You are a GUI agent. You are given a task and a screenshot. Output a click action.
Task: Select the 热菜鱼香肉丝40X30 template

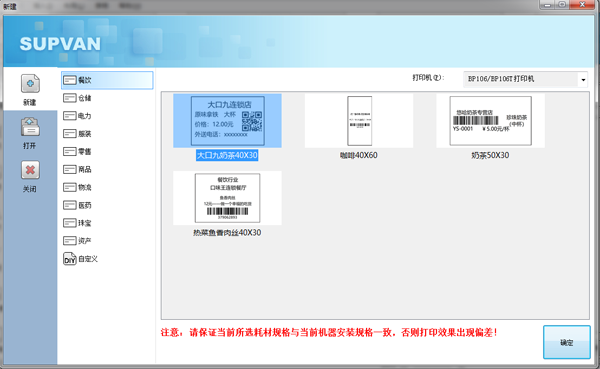click(227, 198)
